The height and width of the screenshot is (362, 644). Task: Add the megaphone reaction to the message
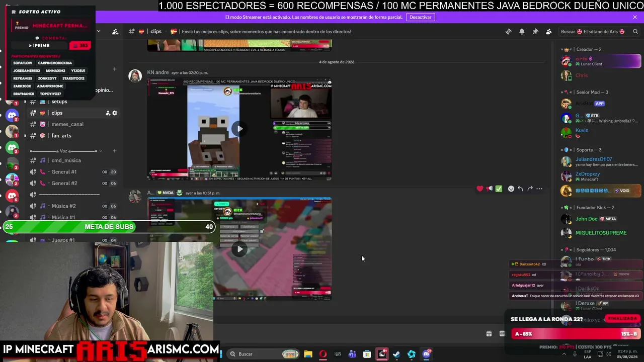pos(489,189)
